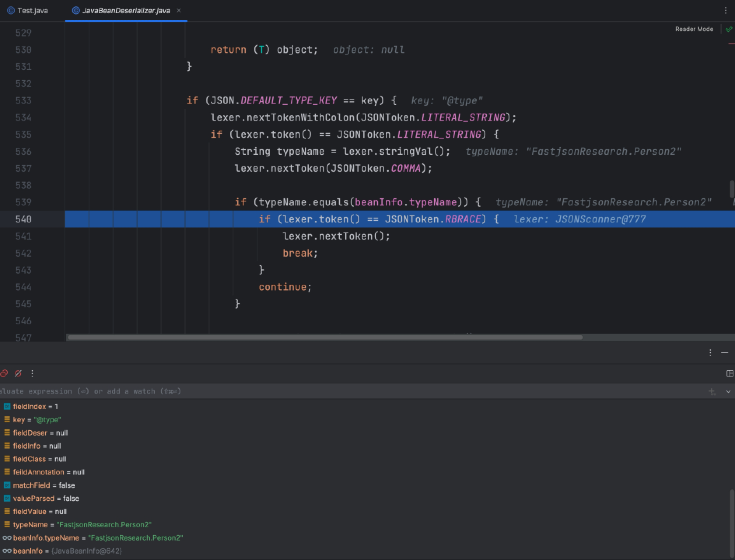Open more debugger actions menu

tap(32, 374)
